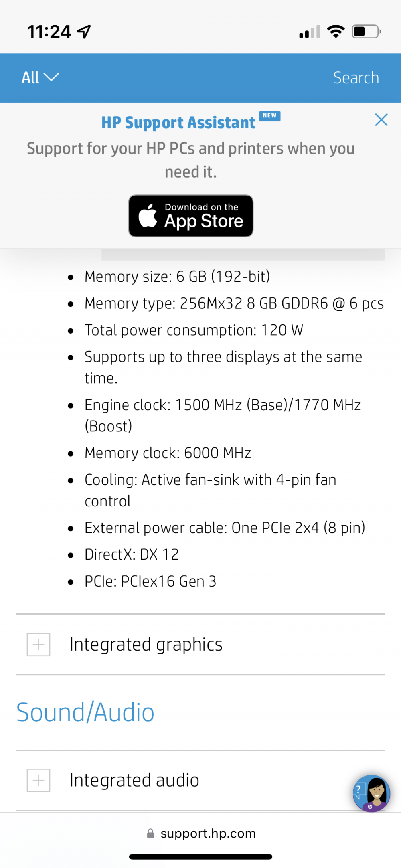Tap the support.hp.com address bar
The image size is (401, 868).
[200, 834]
